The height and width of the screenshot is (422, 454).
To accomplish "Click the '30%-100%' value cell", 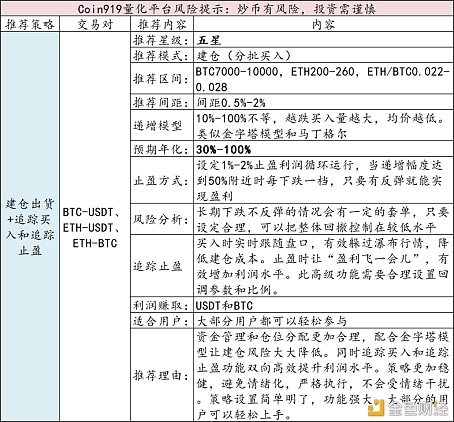I will 323,149.
